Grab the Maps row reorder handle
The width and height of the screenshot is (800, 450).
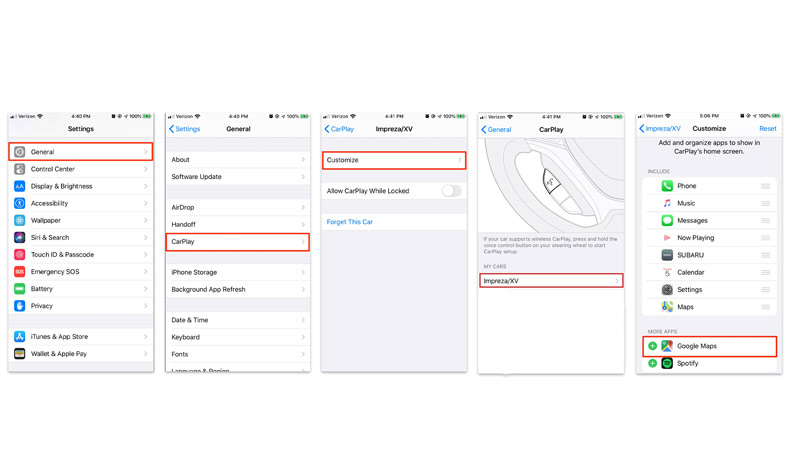click(x=765, y=307)
